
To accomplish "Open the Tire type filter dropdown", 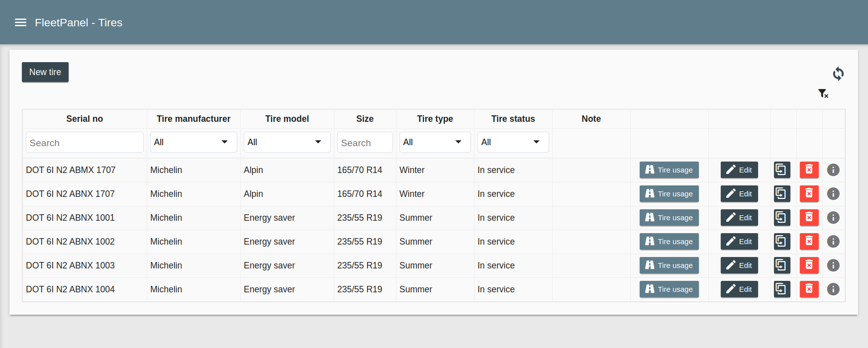I will (x=435, y=142).
